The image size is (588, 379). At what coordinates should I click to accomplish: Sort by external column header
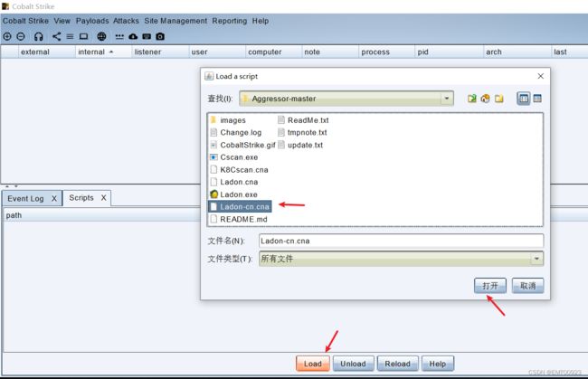(x=47, y=52)
